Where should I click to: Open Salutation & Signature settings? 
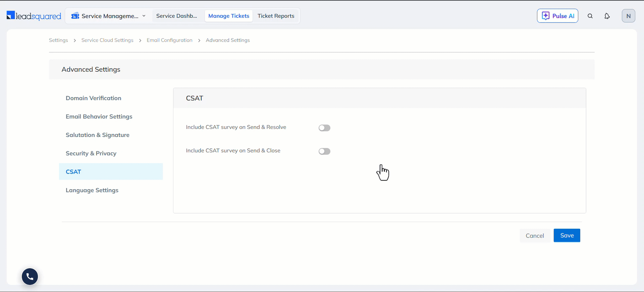pyautogui.click(x=111, y=135)
